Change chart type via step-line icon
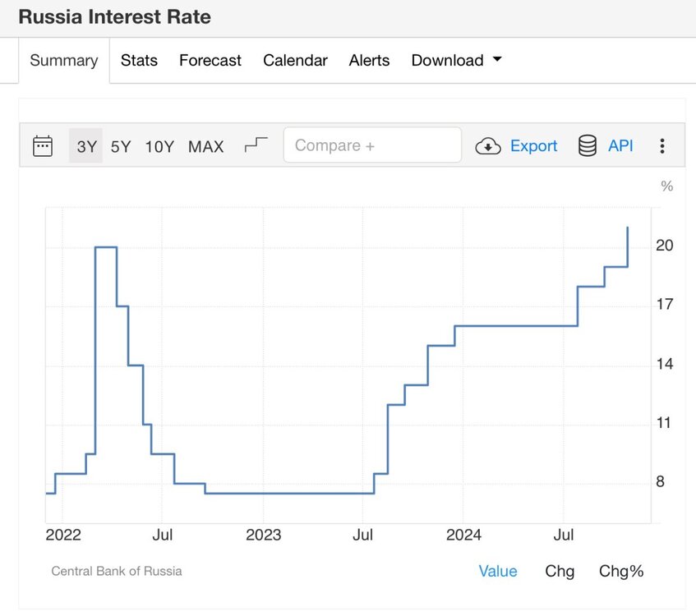This screenshot has height=616, width=696. click(x=256, y=145)
